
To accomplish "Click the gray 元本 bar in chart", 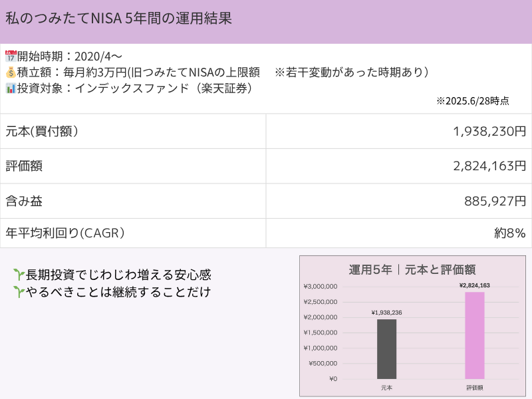I will point(387,349).
